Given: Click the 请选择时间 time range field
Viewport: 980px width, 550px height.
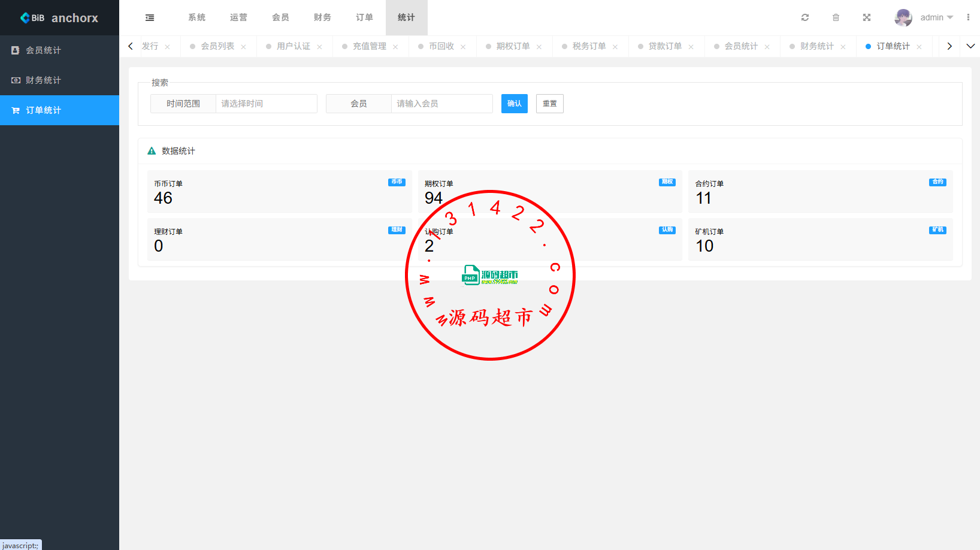Looking at the screenshot, I should click(x=266, y=103).
